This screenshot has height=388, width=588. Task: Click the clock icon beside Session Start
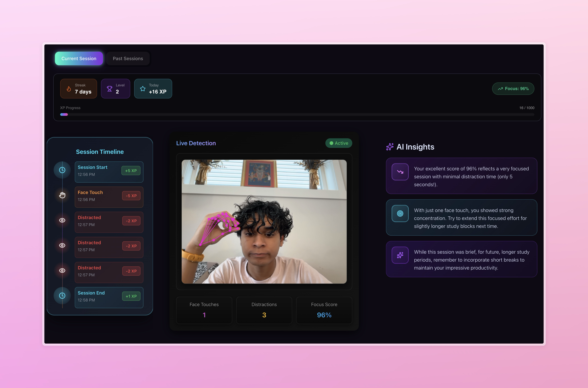tap(62, 170)
